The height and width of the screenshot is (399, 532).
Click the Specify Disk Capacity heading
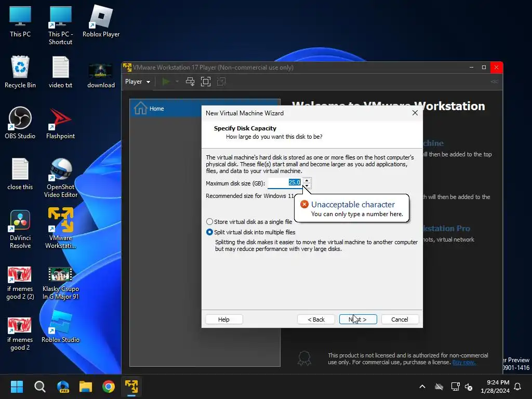pyautogui.click(x=245, y=128)
